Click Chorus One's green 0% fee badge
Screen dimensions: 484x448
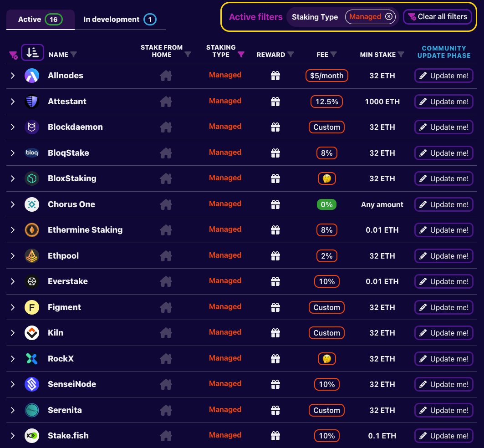[x=326, y=204]
